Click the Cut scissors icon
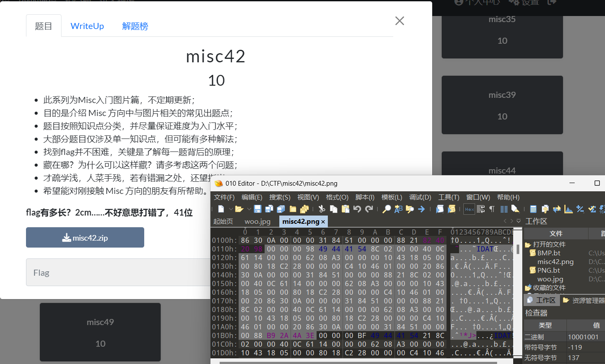605x364 pixels. click(x=322, y=209)
